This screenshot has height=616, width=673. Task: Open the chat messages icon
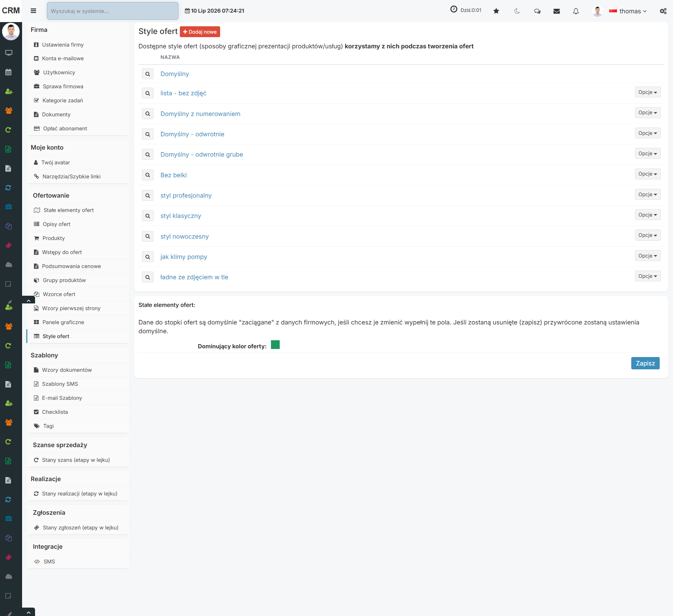[x=537, y=11]
